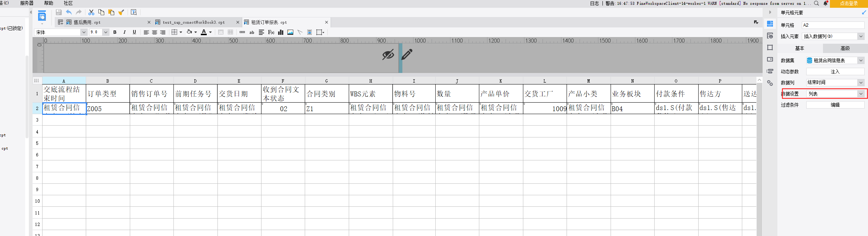The image size is (868, 236).
Task: Close the test_sap_conectWorkBook3.cpt tab
Action: (238, 22)
